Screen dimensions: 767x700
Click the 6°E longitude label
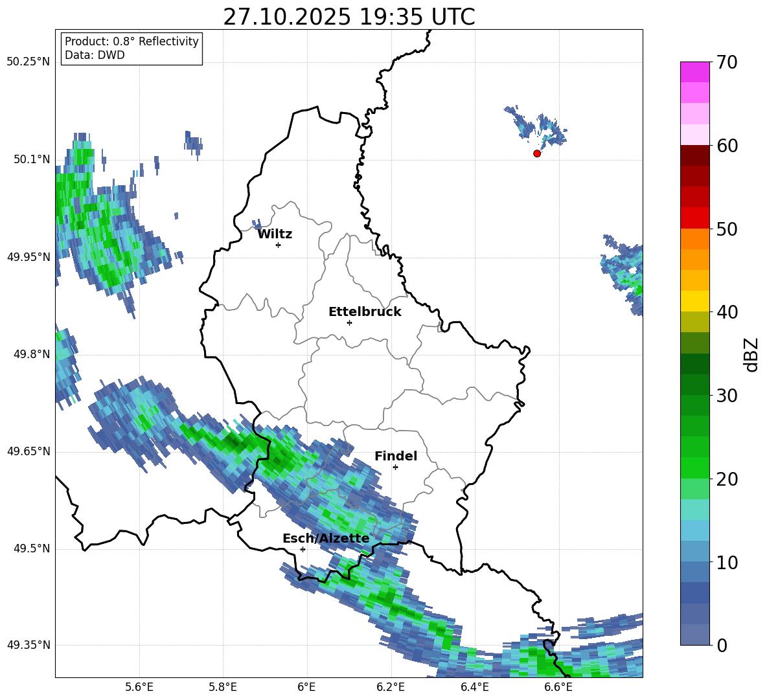pos(306,687)
